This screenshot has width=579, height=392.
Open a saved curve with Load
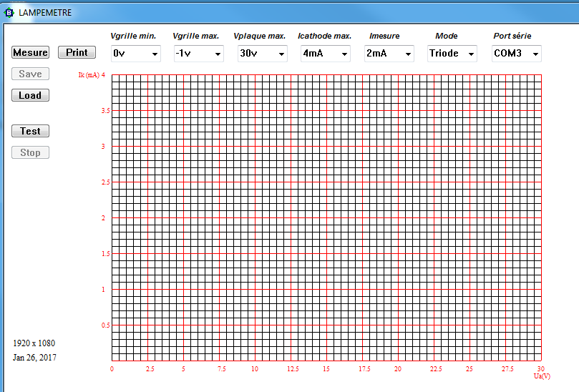30,95
